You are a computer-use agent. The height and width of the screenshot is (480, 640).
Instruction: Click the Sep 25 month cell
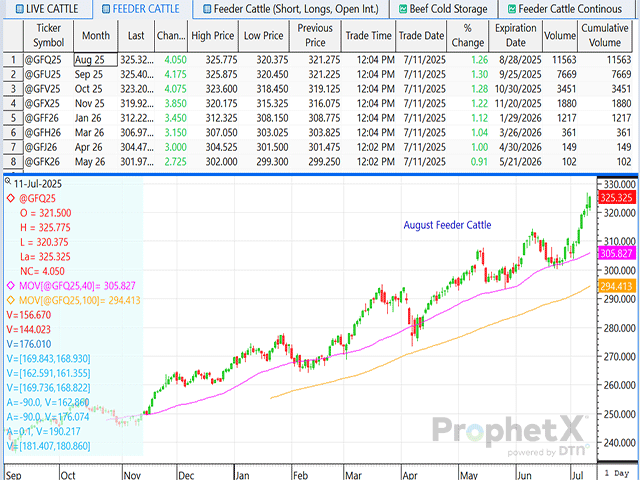[x=96, y=75]
